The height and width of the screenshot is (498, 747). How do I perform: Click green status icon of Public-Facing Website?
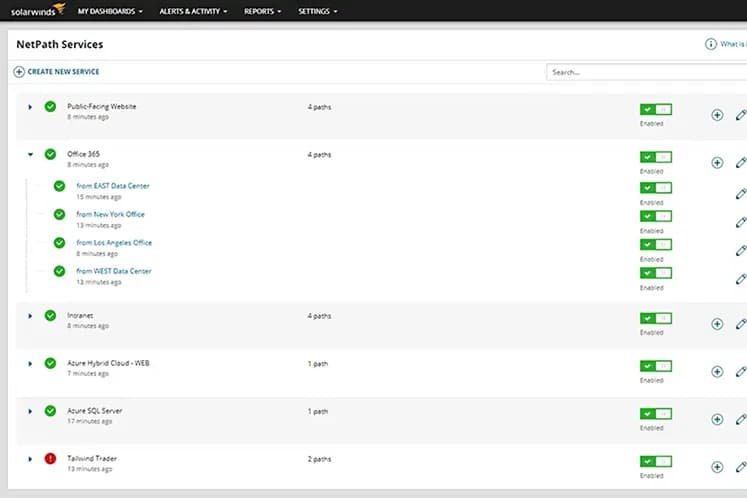(50, 107)
